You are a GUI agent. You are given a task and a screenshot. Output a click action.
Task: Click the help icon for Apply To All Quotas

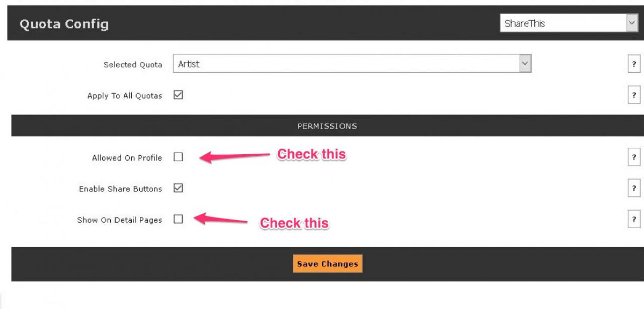634,95
